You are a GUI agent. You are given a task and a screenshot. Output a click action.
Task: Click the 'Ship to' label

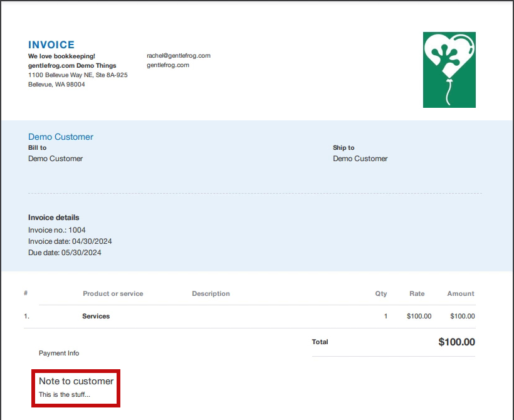pyautogui.click(x=344, y=147)
